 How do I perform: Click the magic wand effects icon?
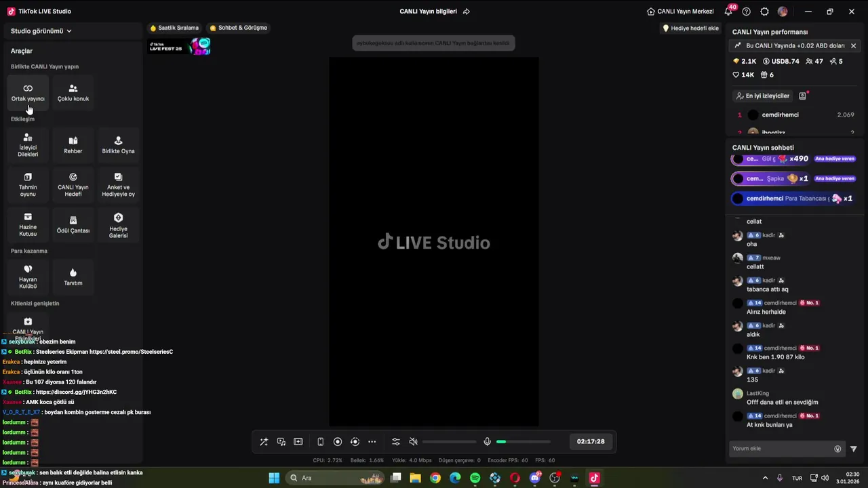[x=264, y=442]
